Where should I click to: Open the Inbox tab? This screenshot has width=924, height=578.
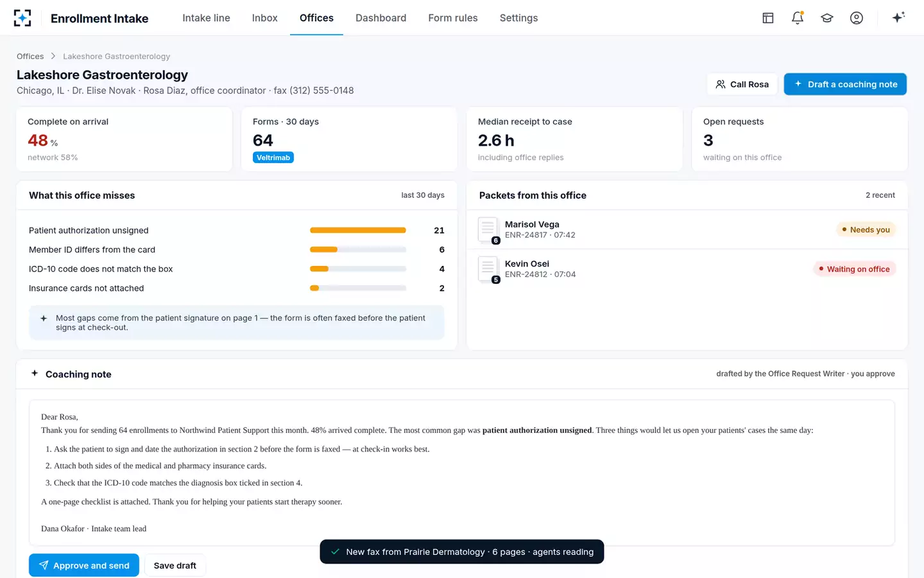coord(264,18)
